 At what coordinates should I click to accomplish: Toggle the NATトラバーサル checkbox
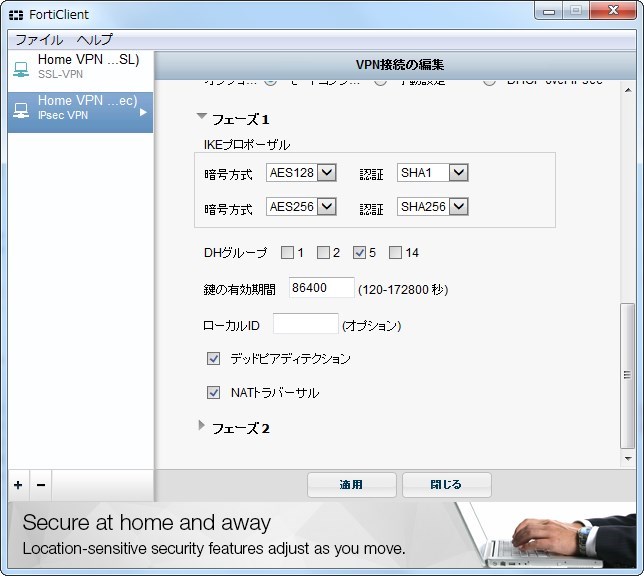tap(213, 392)
